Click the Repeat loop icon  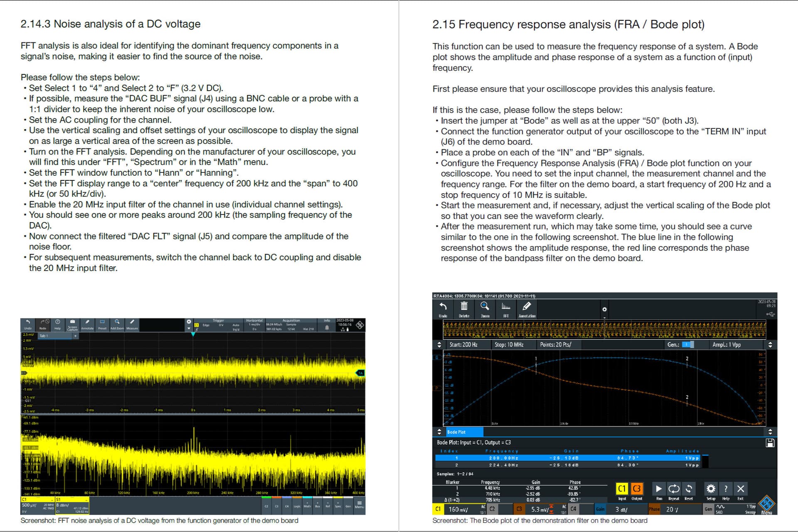[x=673, y=489]
